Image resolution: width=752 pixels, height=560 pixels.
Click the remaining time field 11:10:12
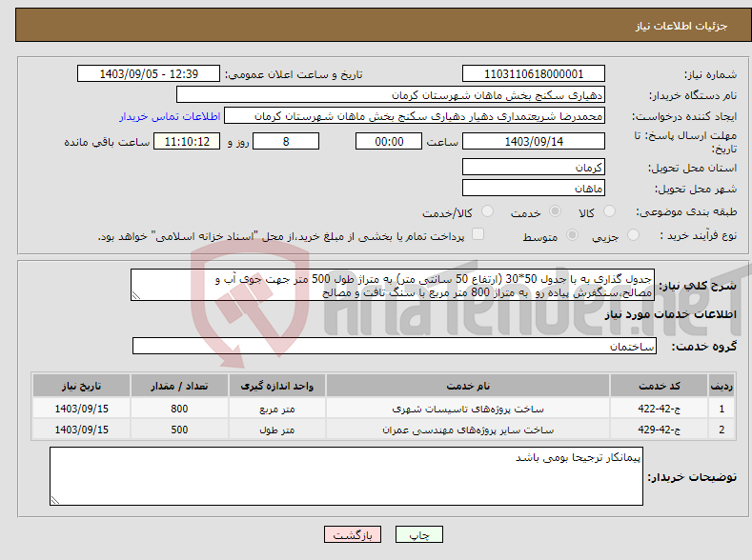click(187, 141)
